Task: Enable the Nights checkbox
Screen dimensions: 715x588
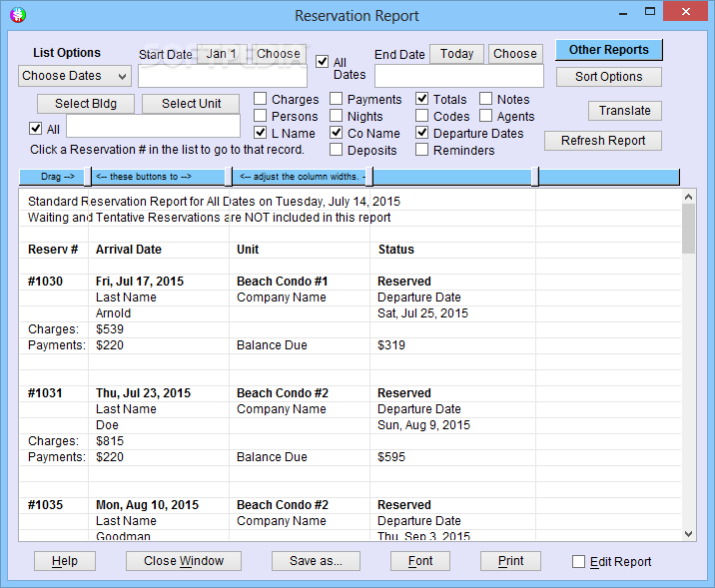Action: (x=337, y=116)
